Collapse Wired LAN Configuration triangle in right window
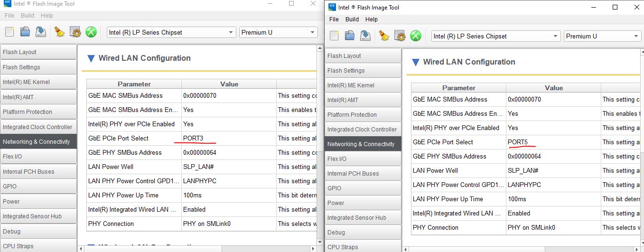 pos(416,62)
